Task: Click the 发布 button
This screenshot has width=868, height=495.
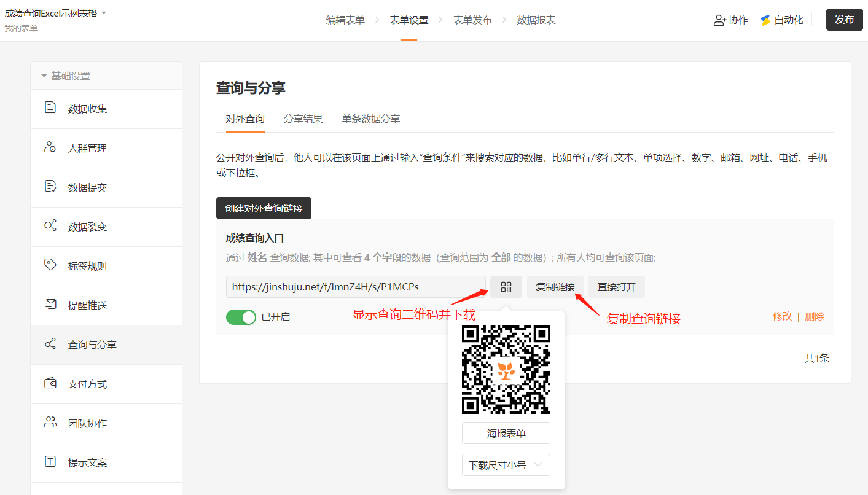Action: coord(844,20)
